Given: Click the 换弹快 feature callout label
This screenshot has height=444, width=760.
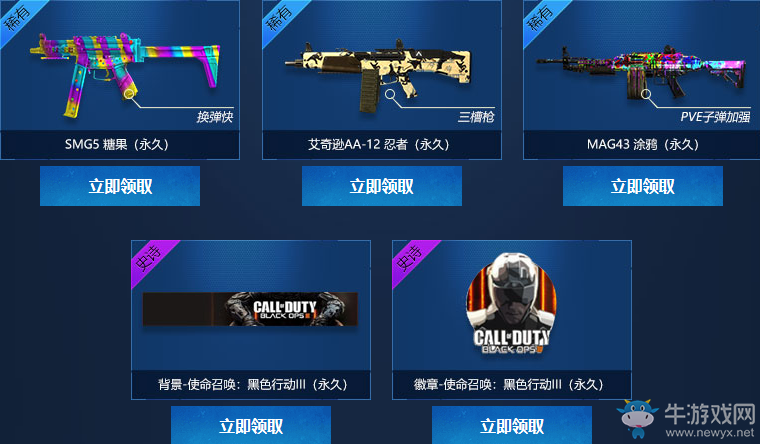Looking at the screenshot, I should (x=215, y=117).
